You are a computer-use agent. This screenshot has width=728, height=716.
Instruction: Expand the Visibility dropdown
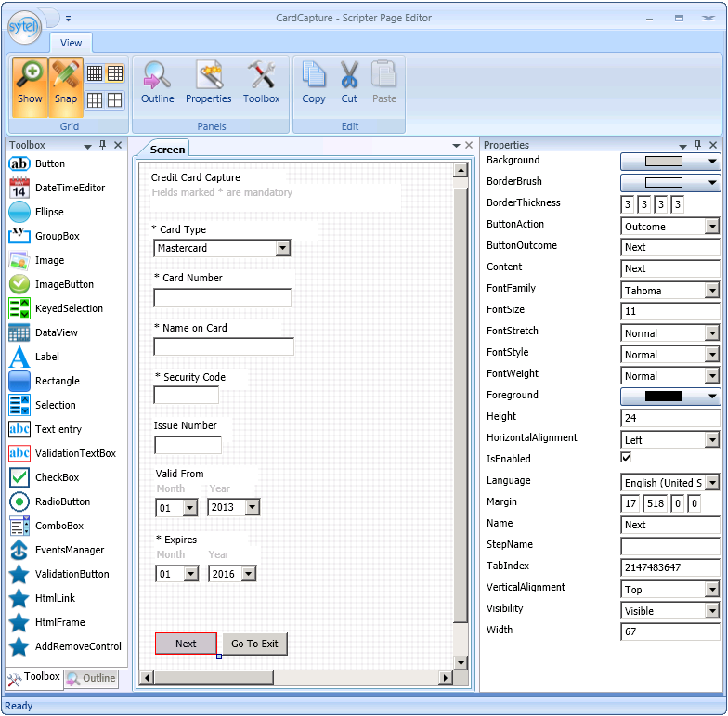[x=711, y=611]
